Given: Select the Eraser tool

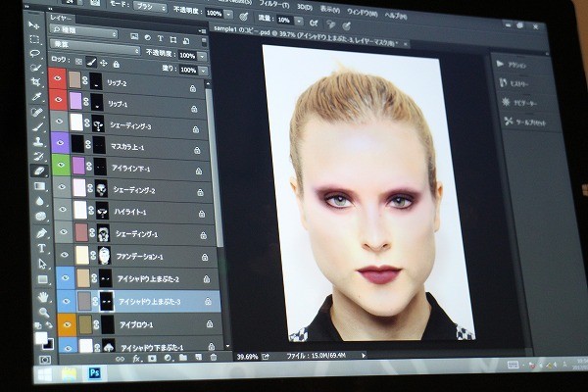Looking at the screenshot, I should pos(39,171).
